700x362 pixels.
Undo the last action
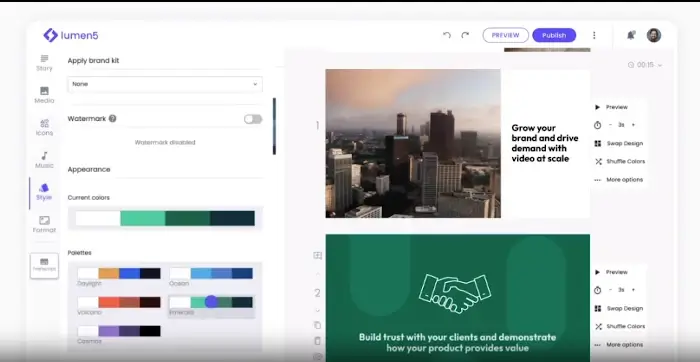click(446, 35)
